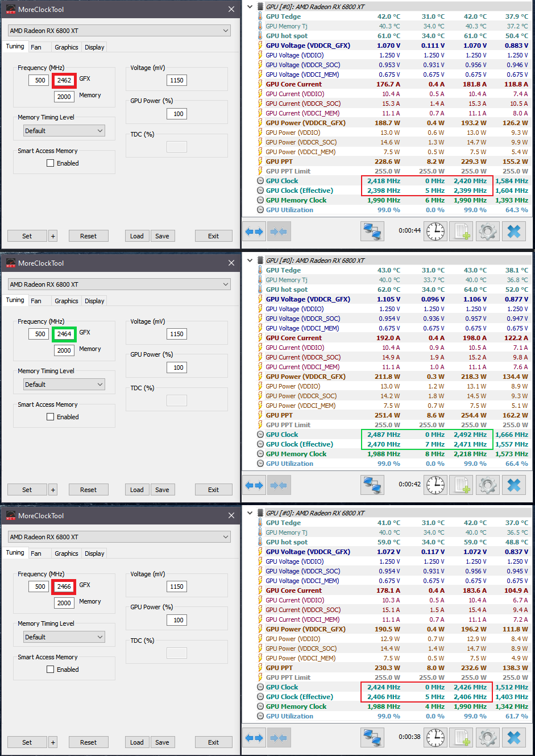The width and height of the screenshot is (535, 756).
Task: Click the expand-columns arrows icon beside timer 0:00:42
Action: (254, 485)
